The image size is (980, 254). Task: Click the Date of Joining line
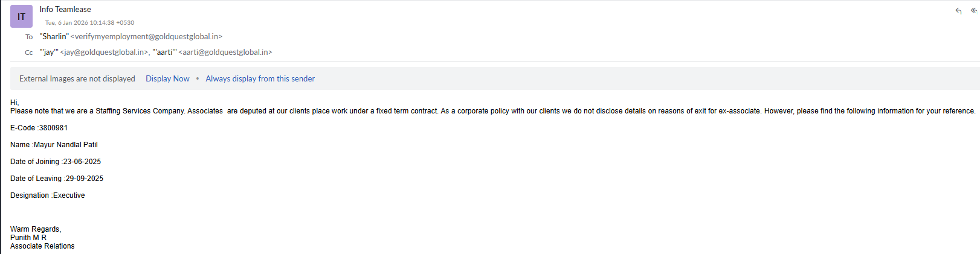[56, 162]
